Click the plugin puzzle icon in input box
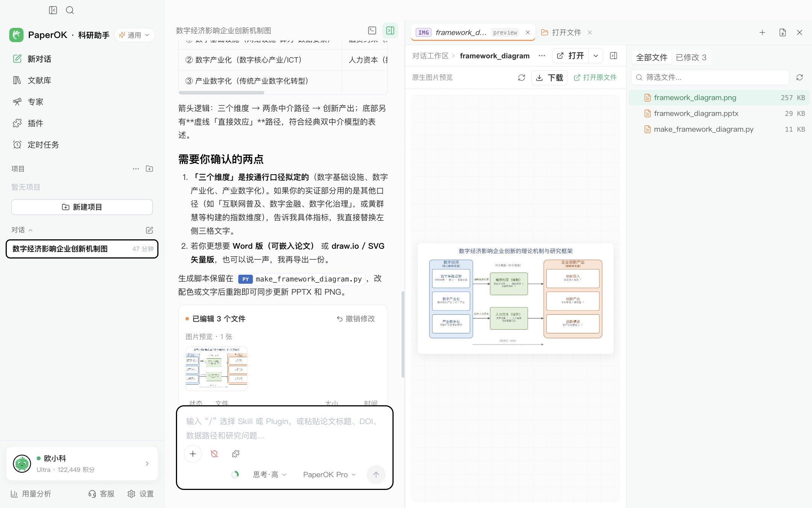The image size is (812, 508). click(x=236, y=454)
